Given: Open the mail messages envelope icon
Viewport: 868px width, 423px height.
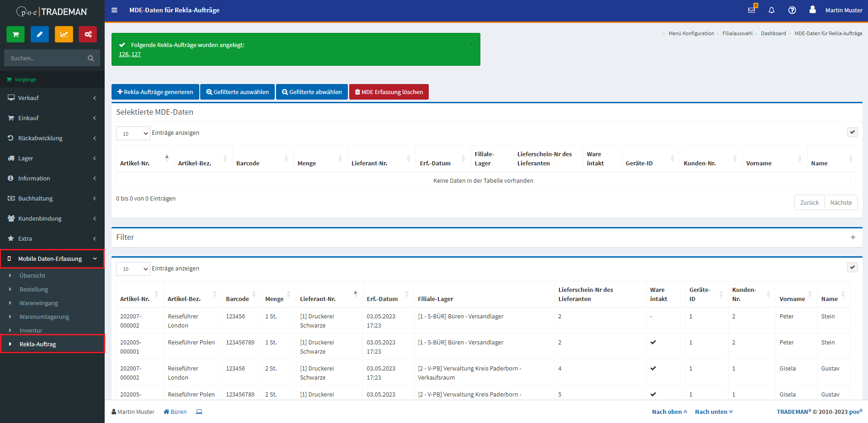Looking at the screenshot, I should click(751, 10).
